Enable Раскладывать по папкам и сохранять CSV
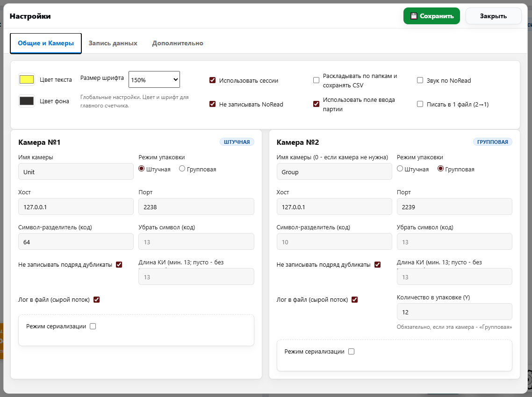 (x=316, y=80)
